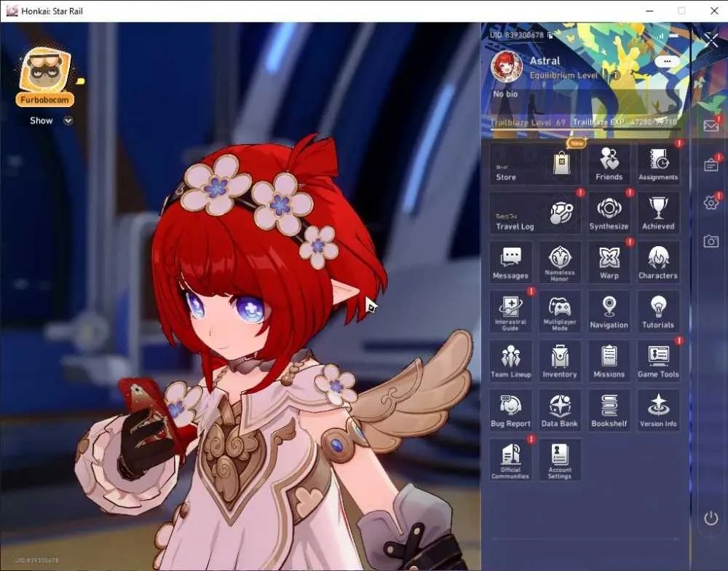Screen dimensions: 728x571
Task: Open Nameless Honor
Action: (x=559, y=262)
